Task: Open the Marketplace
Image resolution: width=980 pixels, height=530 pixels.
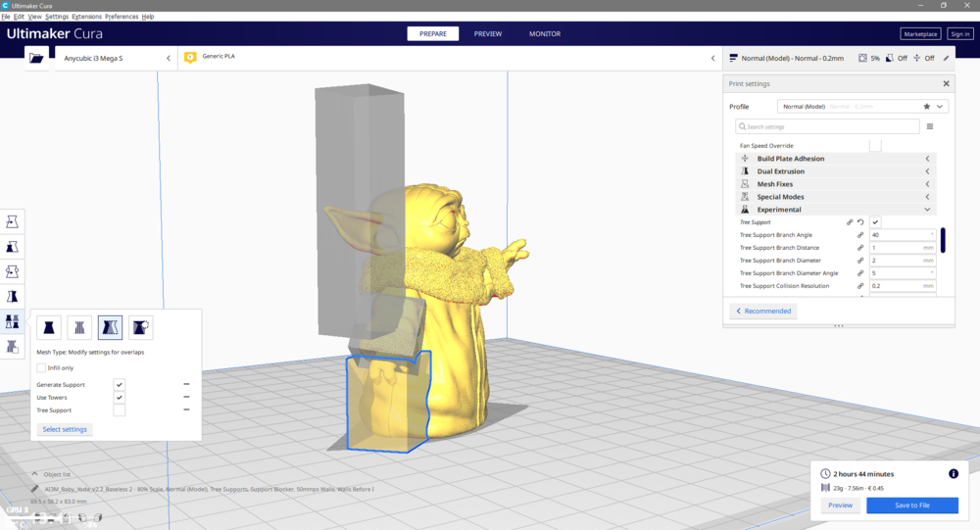Action: (x=920, y=33)
